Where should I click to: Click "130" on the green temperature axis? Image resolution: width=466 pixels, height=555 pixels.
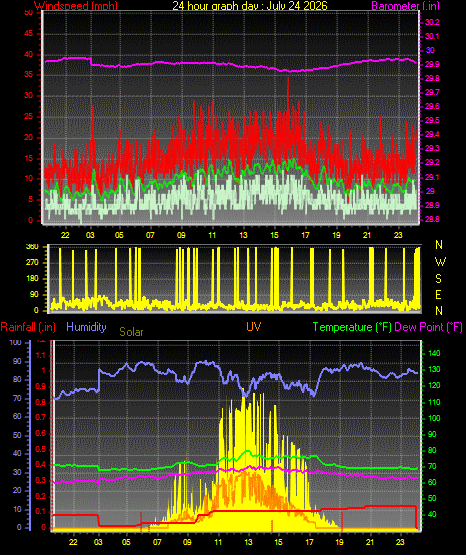[434, 369]
